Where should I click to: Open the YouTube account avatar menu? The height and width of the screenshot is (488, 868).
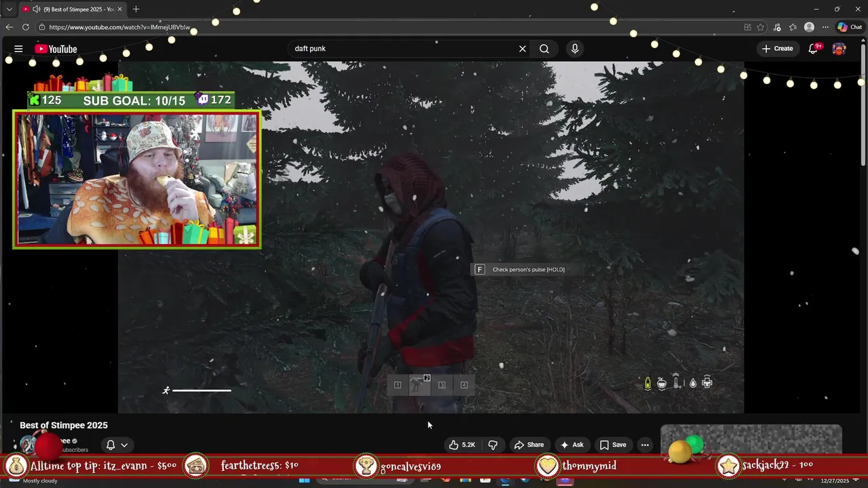click(839, 49)
